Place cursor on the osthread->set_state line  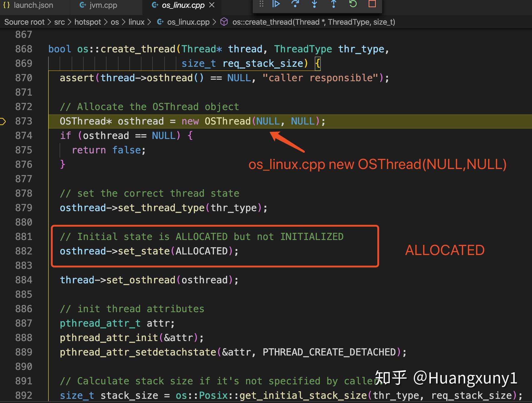149,251
